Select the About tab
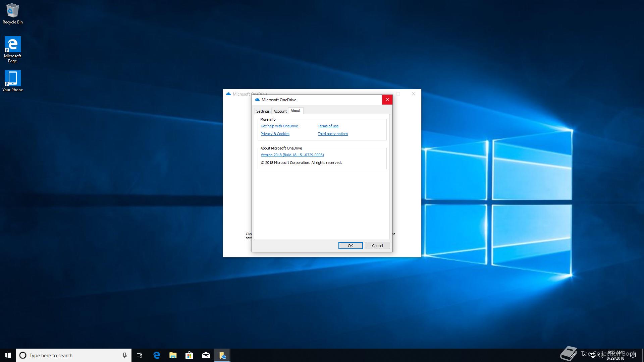The width and height of the screenshot is (644, 362). 296,111
